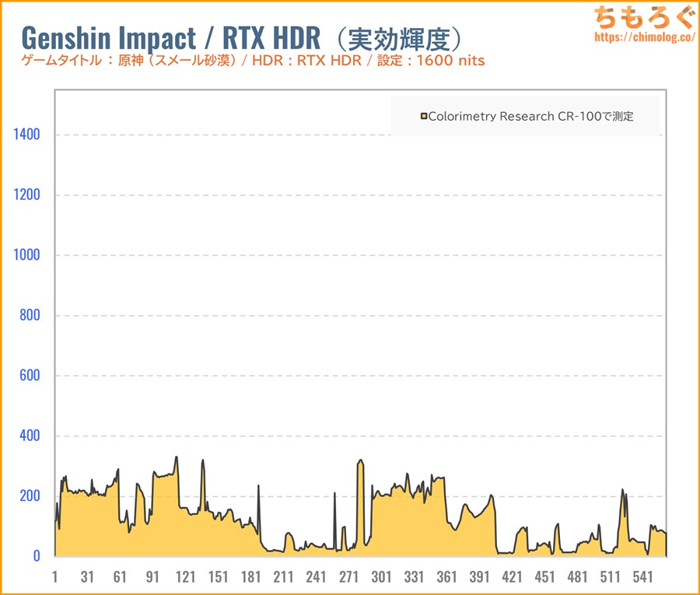Click the x-axis label 61
Viewport: 700px width, 595px height.
click(120, 576)
